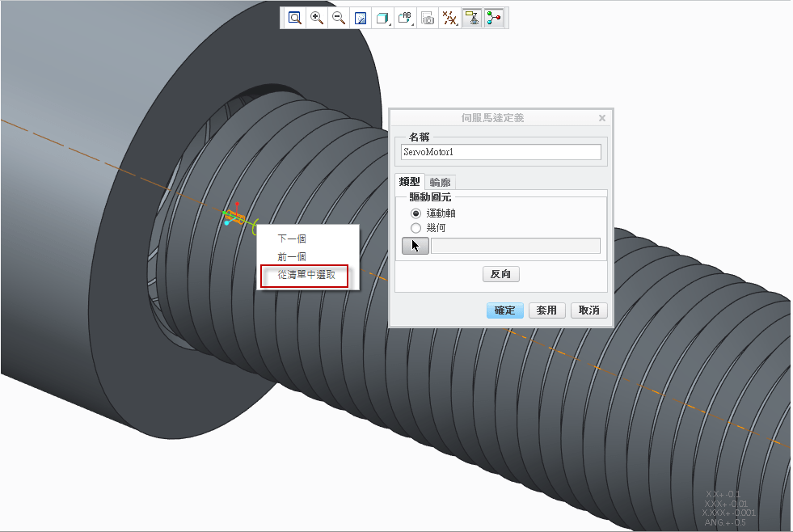Choose 下一個 in the context menu

click(x=292, y=239)
